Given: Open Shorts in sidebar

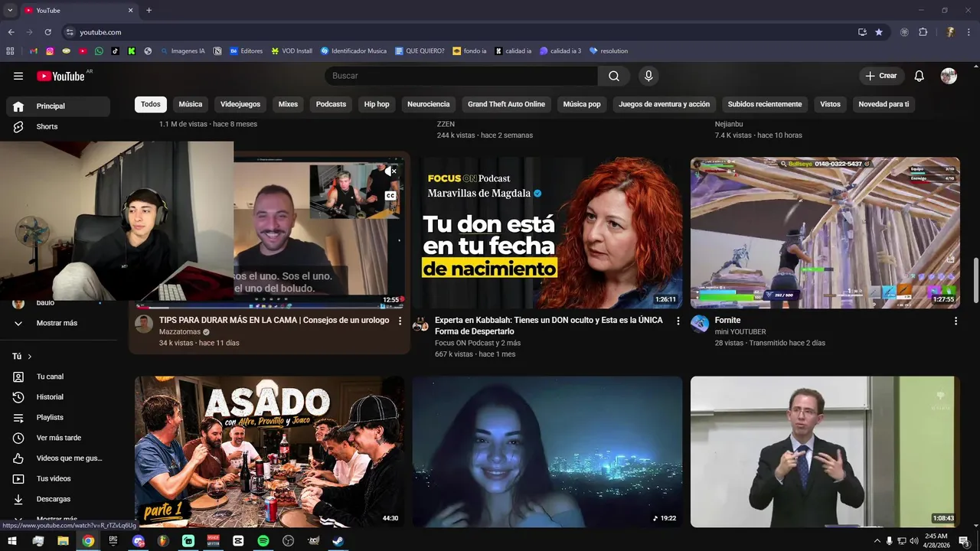Looking at the screenshot, I should (x=58, y=126).
